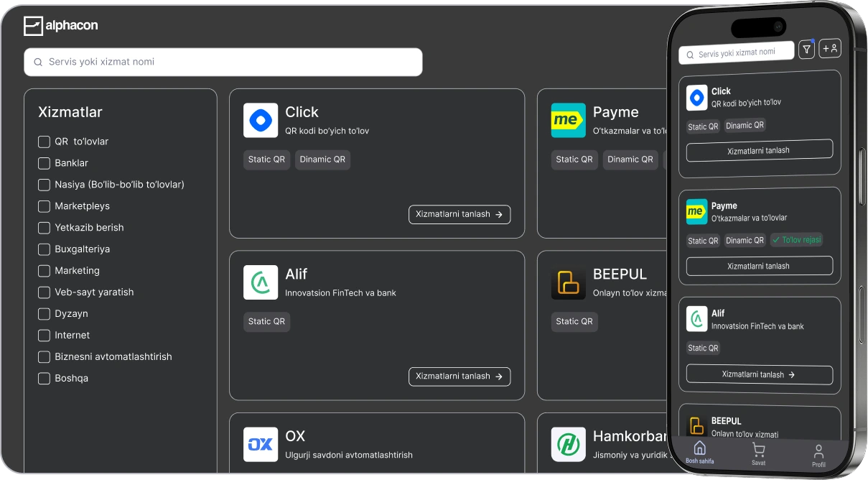Click the Xizmatlar sidebar heading

click(x=70, y=112)
